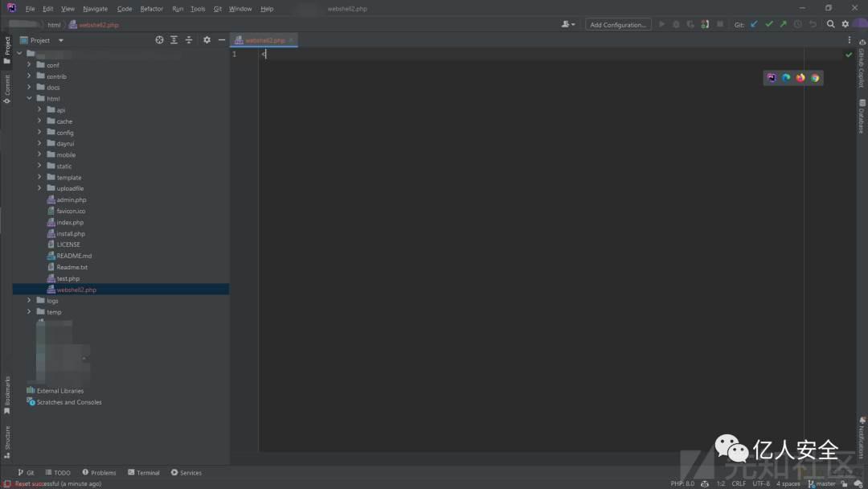Viewport: 868px width, 489px height.
Task: Click Add Configuration button
Action: click(x=618, y=25)
